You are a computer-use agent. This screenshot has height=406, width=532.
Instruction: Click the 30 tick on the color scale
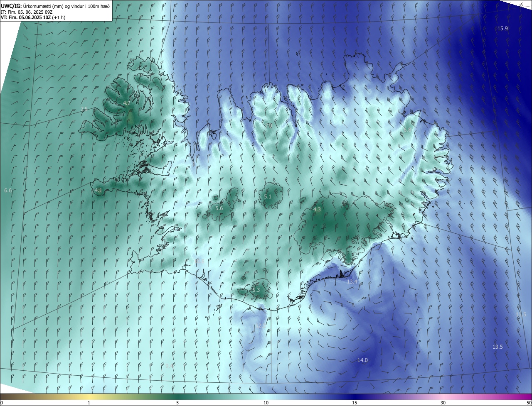pos(443,403)
